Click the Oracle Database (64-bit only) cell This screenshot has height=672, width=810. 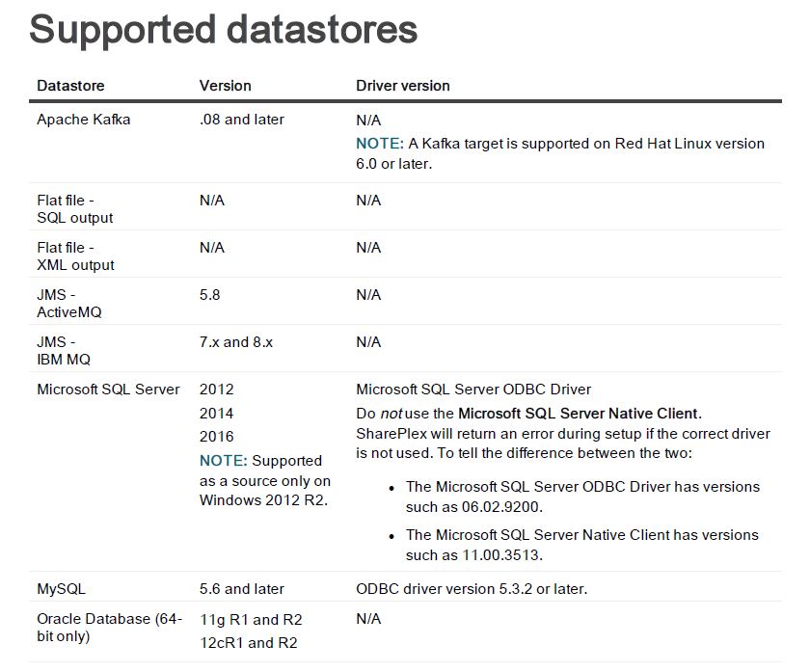coord(110,627)
